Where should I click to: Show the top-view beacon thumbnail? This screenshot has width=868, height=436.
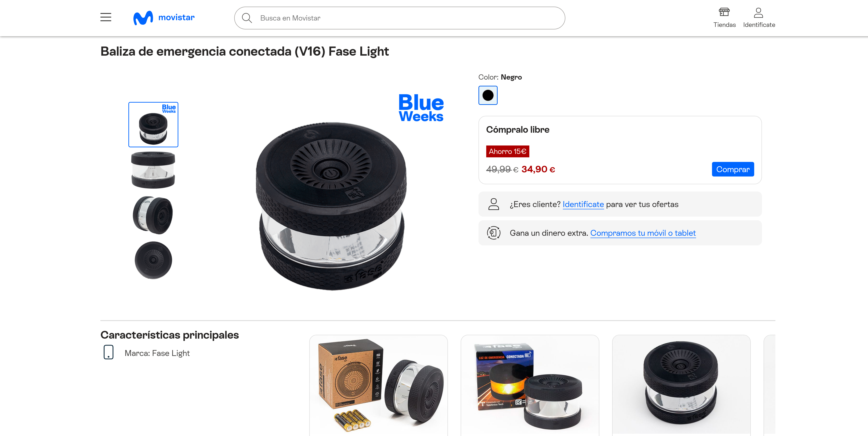click(x=153, y=260)
